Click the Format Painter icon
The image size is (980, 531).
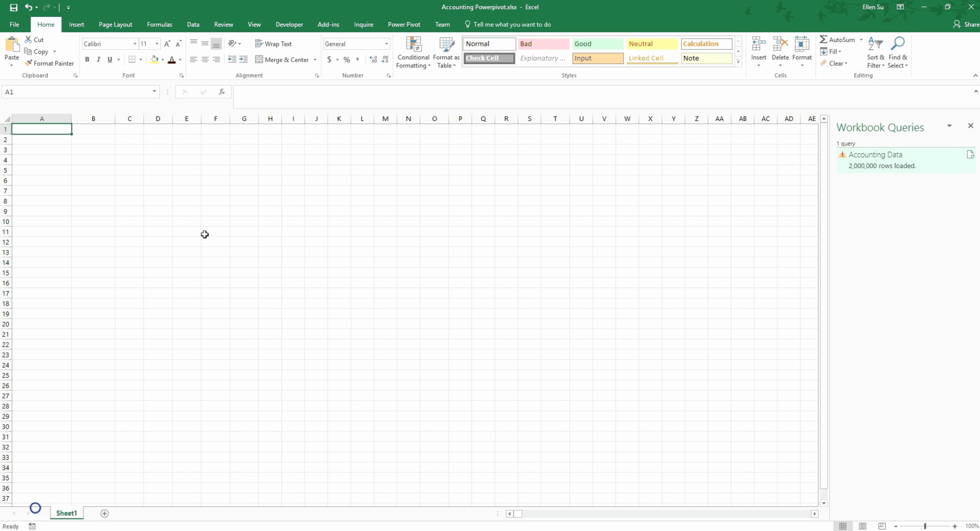(28, 64)
